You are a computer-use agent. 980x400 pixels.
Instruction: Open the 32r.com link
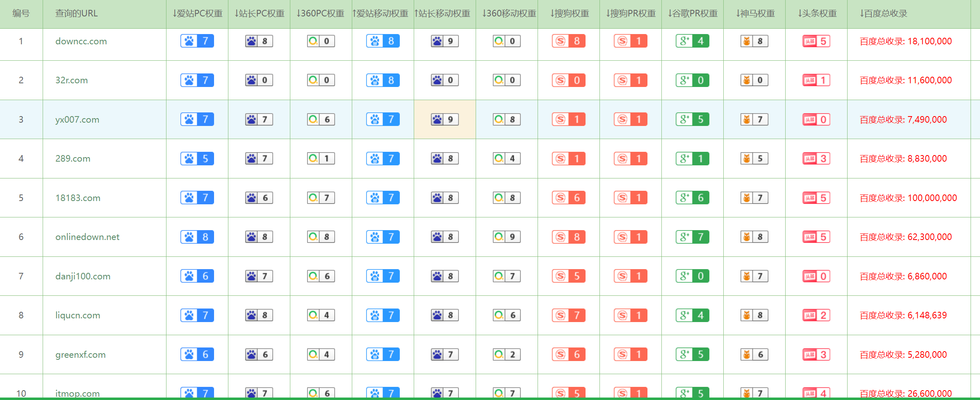click(71, 80)
